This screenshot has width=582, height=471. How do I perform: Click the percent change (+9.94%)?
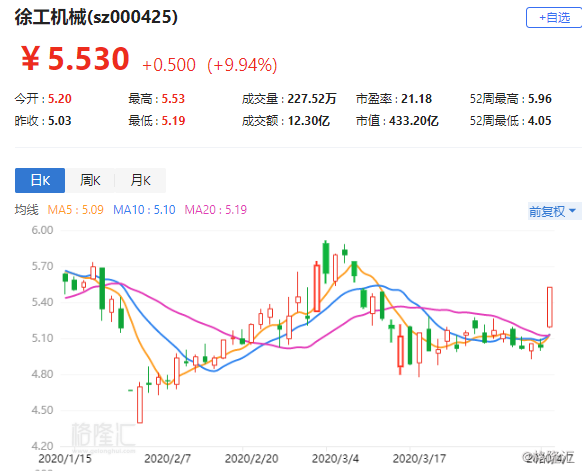(x=242, y=65)
